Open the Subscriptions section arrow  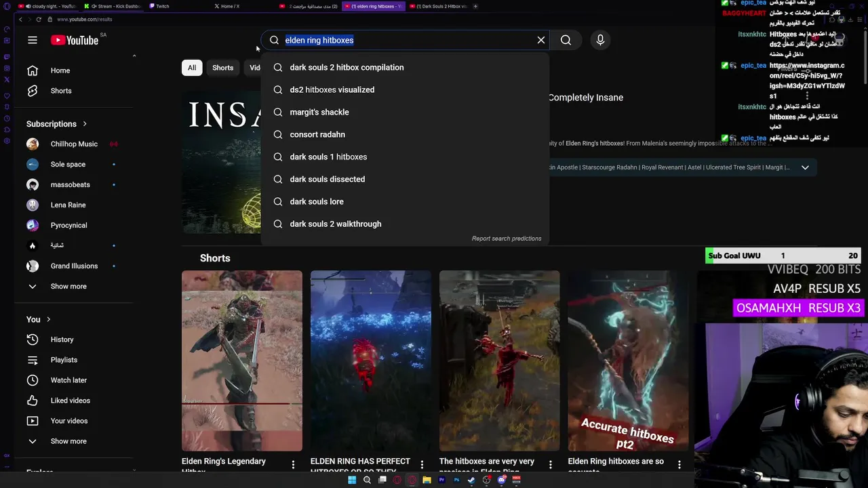coord(85,124)
